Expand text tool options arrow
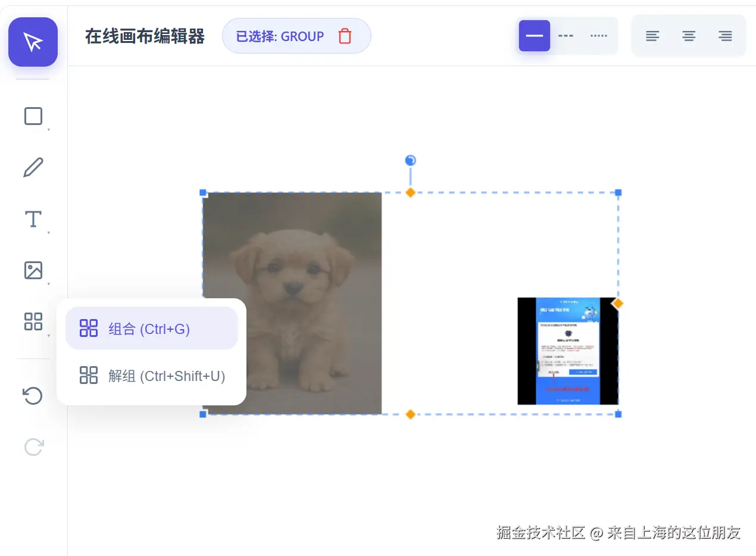Viewport: 756px width, 556px height. 49,233
